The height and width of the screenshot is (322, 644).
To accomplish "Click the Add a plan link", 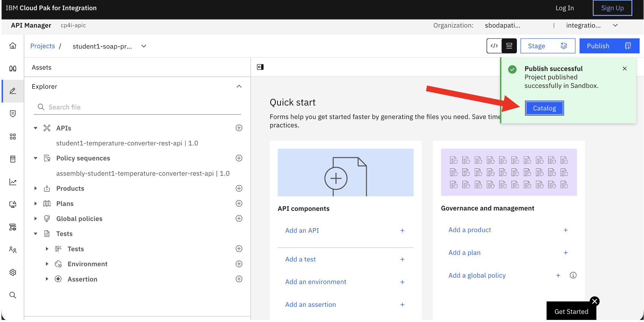I will (464, 253).
